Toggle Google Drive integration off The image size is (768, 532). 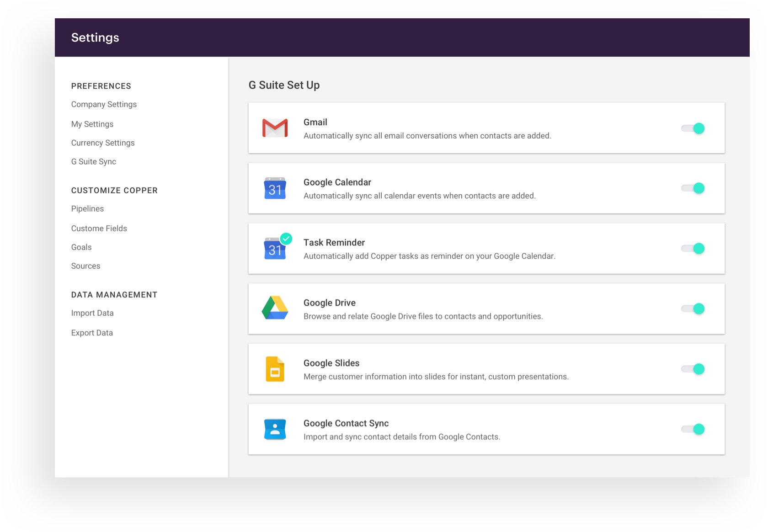(x=693, y=309)
